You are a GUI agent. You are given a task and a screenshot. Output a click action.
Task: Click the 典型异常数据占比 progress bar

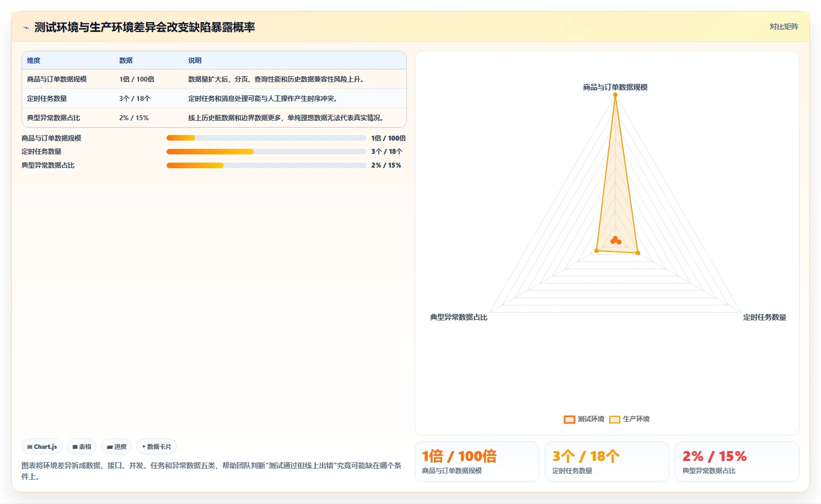tap(266, 165)
